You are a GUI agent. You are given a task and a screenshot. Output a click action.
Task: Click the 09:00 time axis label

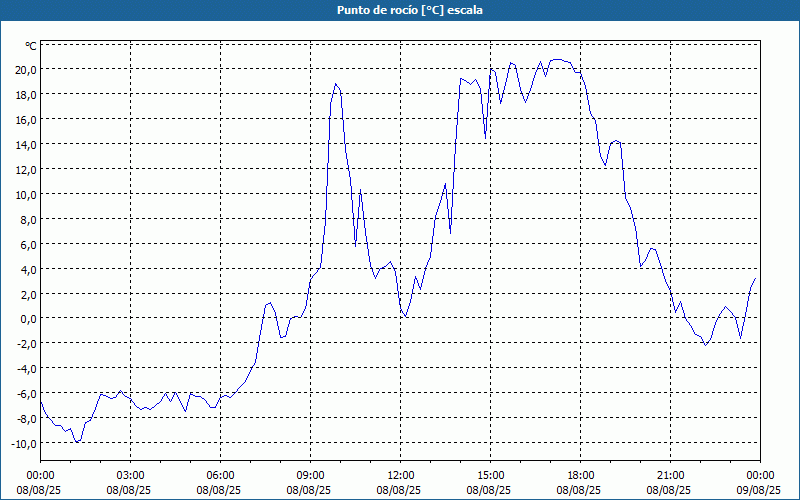tap(310, 475)
